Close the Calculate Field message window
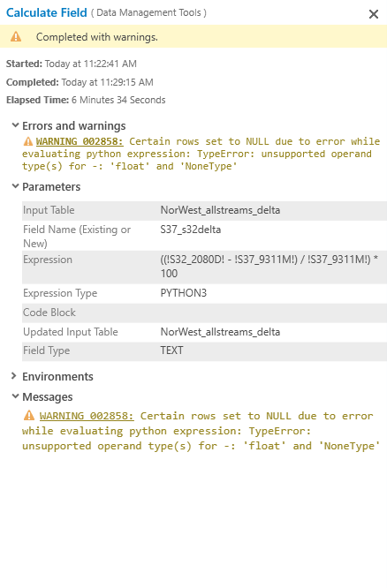This screenshot has height=588, width=387. click(373, 14)
